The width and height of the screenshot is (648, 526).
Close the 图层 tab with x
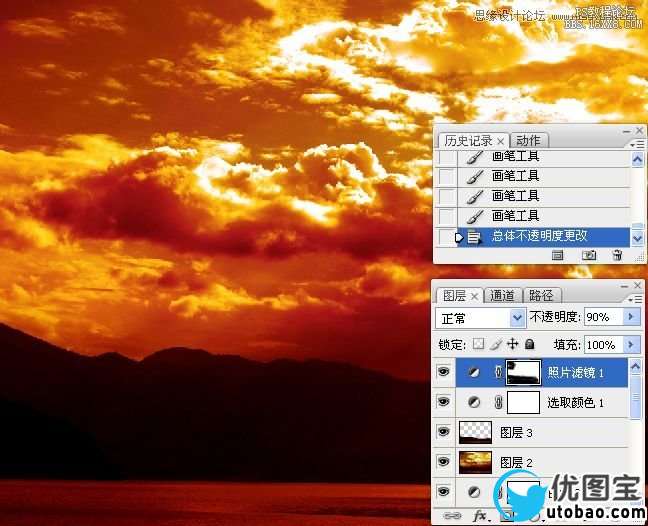(x=474, y=296)
